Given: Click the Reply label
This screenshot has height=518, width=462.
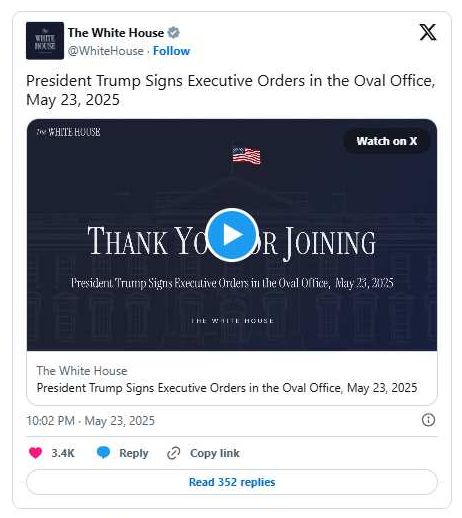Looking at the screenshot, I should pos(134,453).
